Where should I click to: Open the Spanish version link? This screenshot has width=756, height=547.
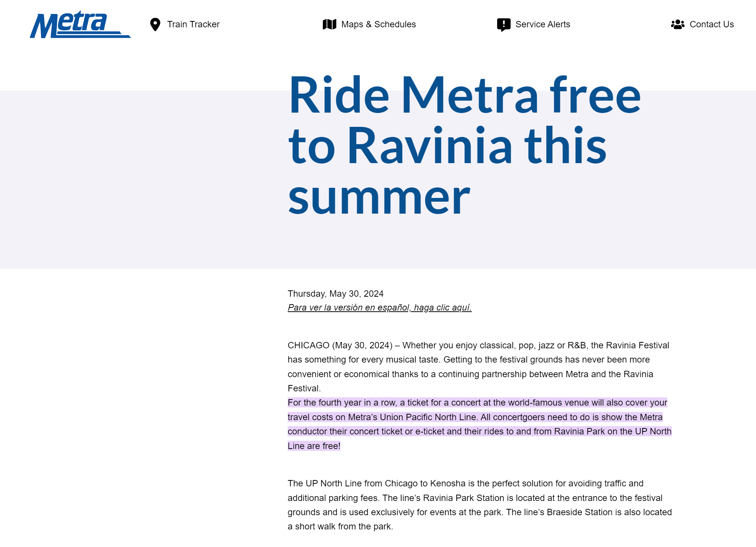click(379, 308)
